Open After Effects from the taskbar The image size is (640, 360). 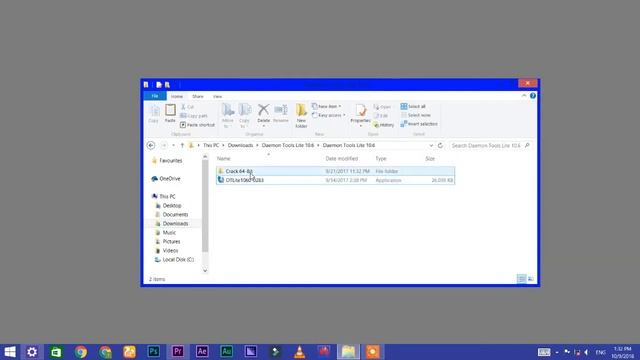click(x=202, y=352)
